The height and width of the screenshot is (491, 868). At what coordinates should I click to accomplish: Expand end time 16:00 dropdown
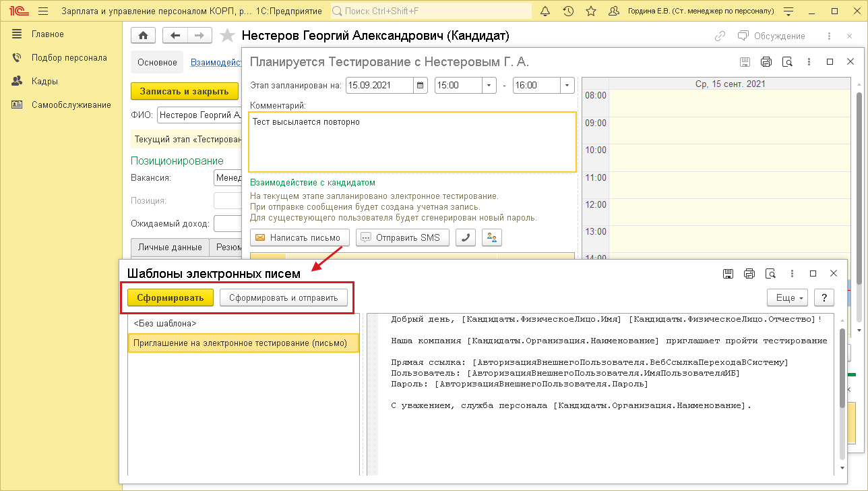click(x=567, y=86)
